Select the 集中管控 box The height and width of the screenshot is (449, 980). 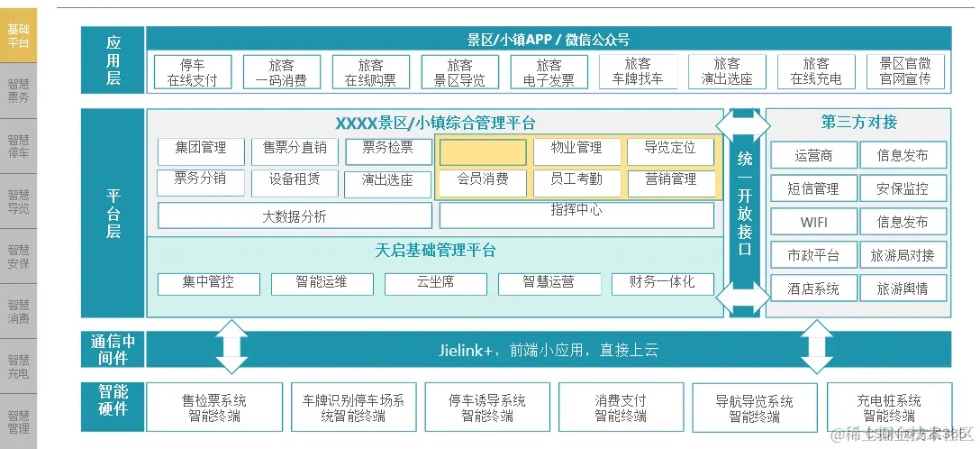tap(209, 284)
